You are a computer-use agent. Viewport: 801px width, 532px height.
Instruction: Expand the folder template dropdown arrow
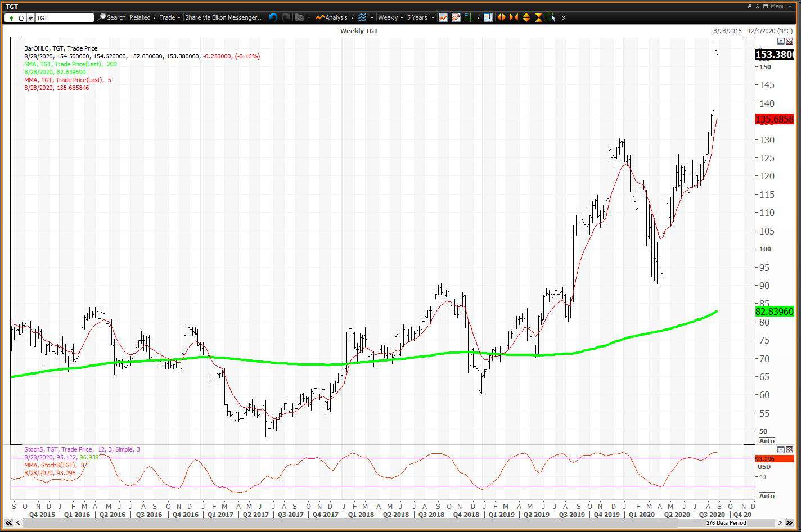tap(309, 18)
